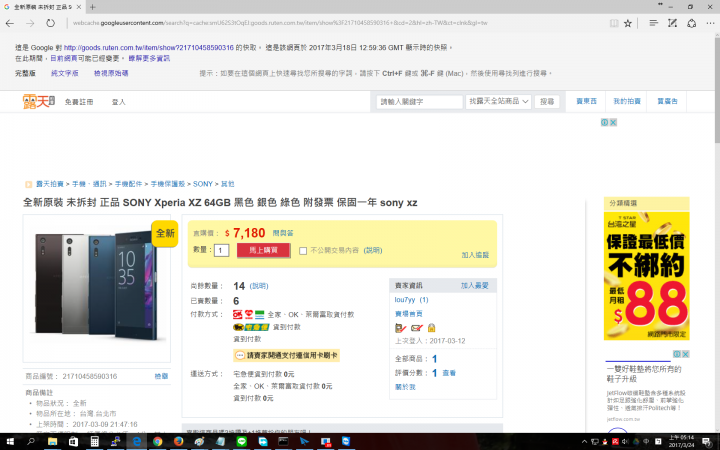The height and width of the screenshot is (450, 720).
Task: Click the yellow 台灣之星 88 banner ad
Action: pyautogui.click(x=647, y=276)
